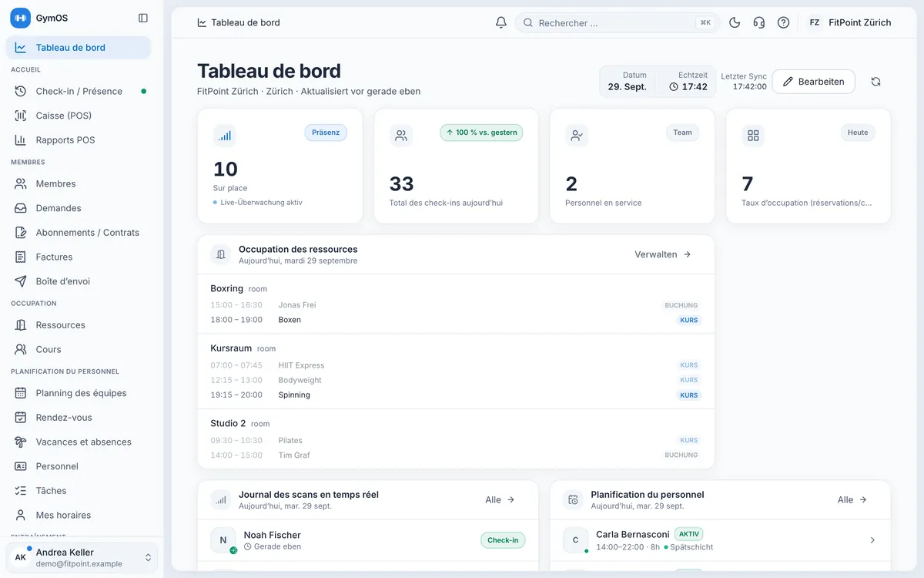Expand Carla Bernasconi shift chevron
This screenshot has height=578, width=924.
click(872, 540)
